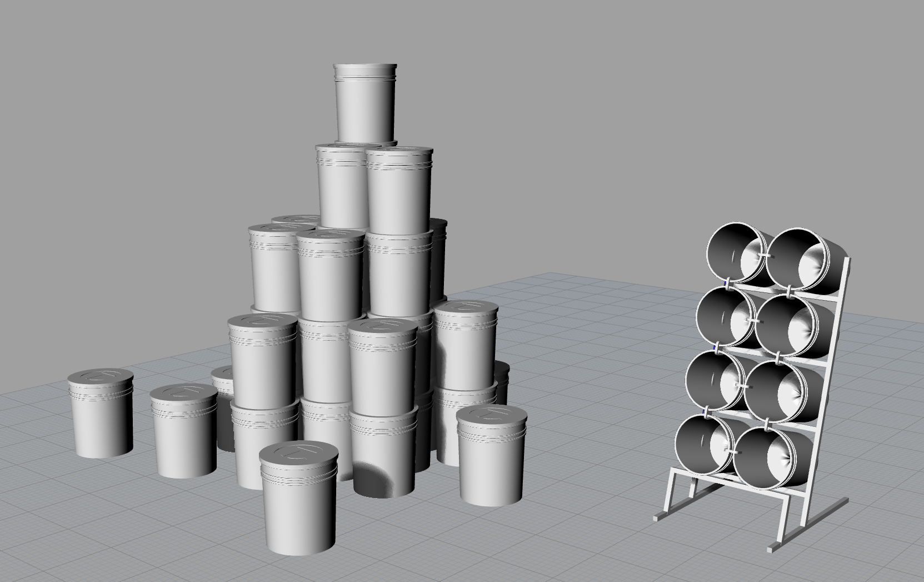This screenshot has width=924, height=582.
Task: Select the open-top bucket crowning the pyramid
Action: point(365,103)
